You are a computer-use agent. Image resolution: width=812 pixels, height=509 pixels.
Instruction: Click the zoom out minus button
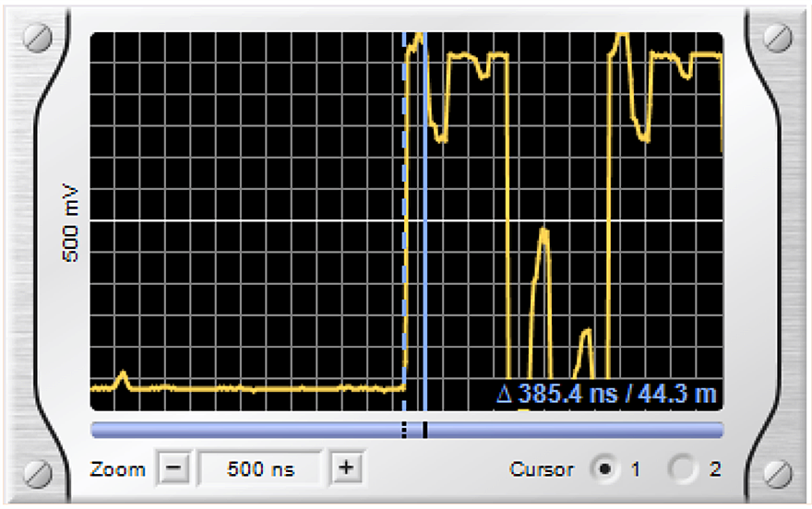(173, 468)
